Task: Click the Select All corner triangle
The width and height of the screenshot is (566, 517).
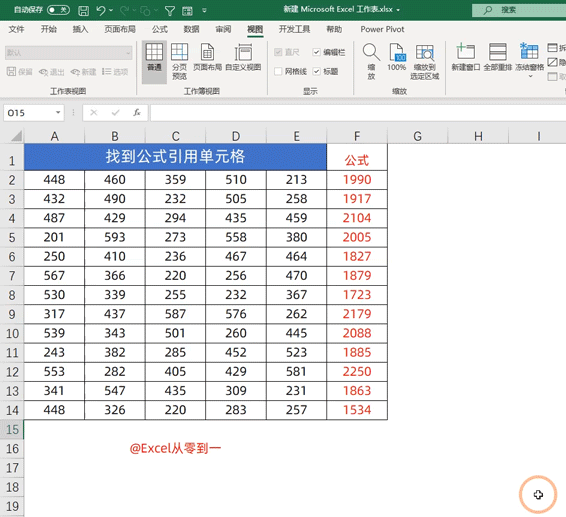Action: [x=17, y=136]
